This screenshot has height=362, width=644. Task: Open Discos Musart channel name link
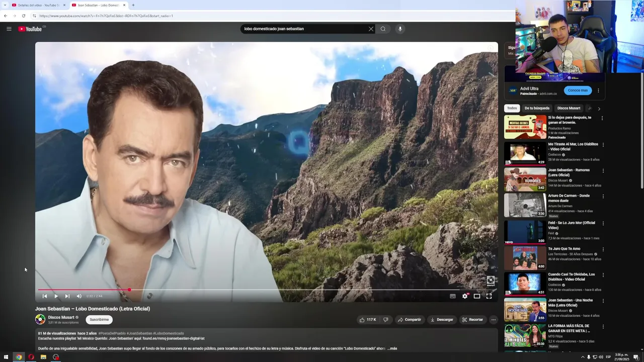(61, 317)
